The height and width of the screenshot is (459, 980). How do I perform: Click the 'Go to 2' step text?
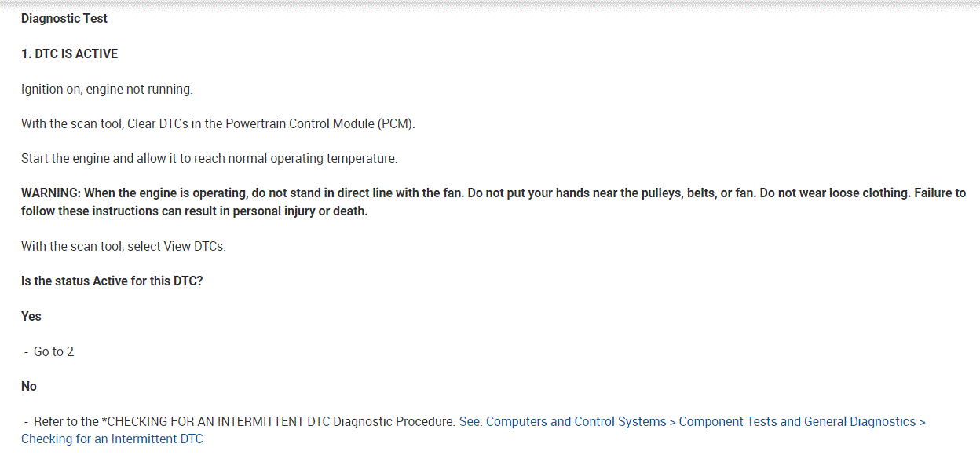click(x=53, y=351)
